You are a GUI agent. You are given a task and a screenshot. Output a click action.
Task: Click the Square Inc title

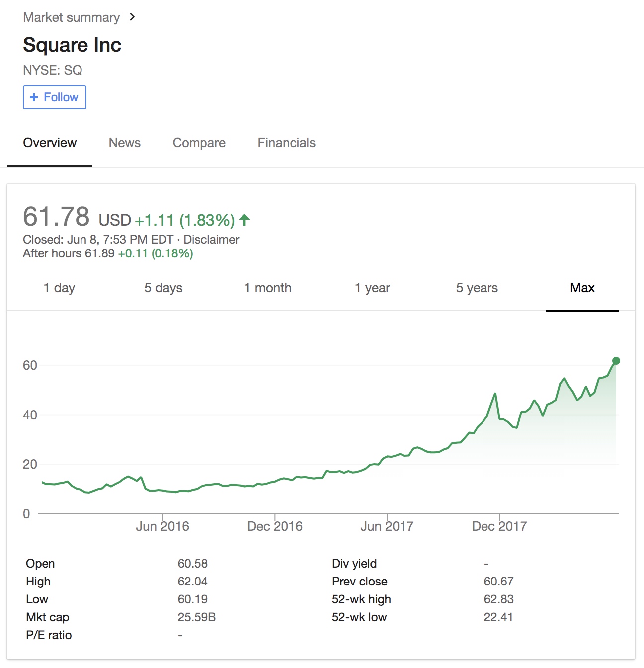click(72, 45)
